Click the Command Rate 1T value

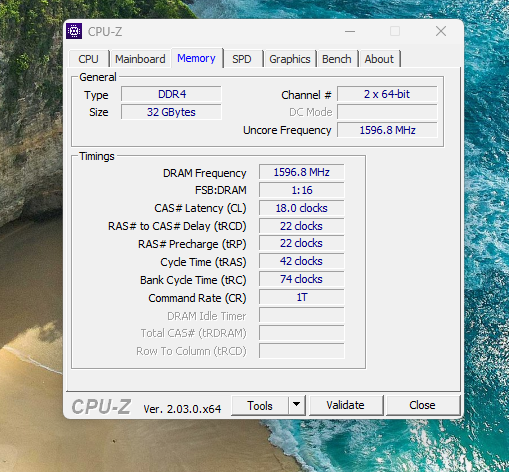pos(302,297)
